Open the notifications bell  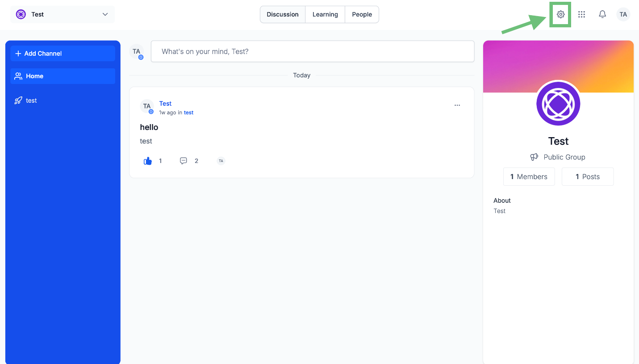coord(602,14)
